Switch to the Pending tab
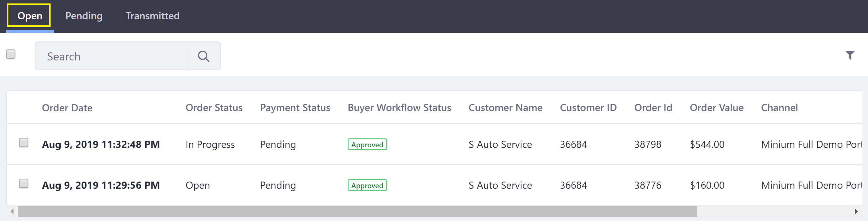The image size is (868, 221). click(x=84, y=16)
